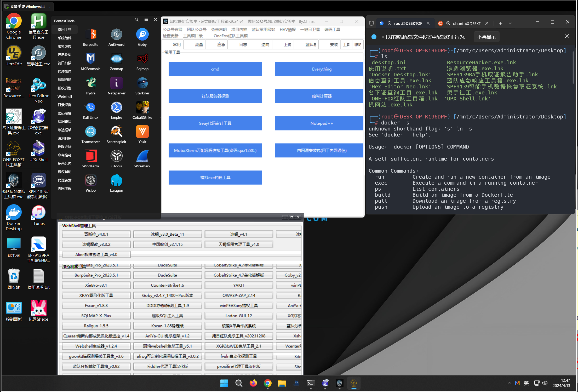Select Hex Editor Neo desktop icon
Viewport: 578px width, 392px height.
[38, 90]
